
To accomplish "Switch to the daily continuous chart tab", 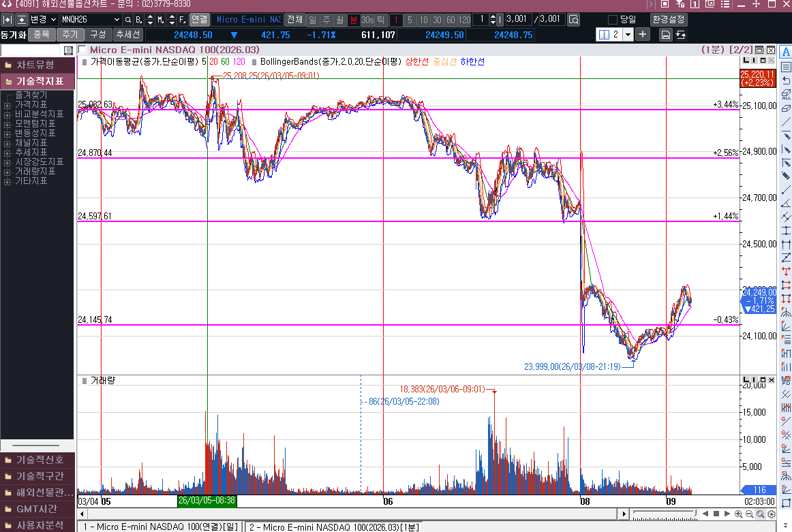I will [158, 527].
